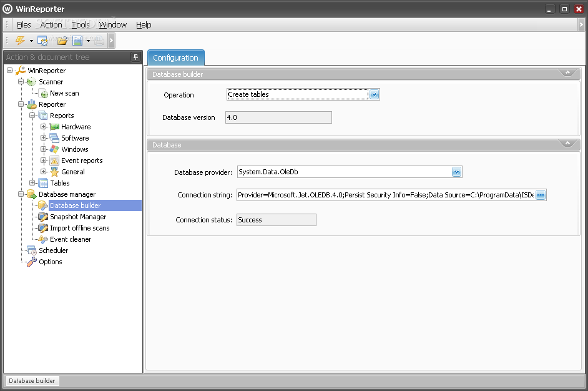The height and width of the screenshot is (391, 588).
Task: Select Scheduler in the tree
Action: [54, 250]
